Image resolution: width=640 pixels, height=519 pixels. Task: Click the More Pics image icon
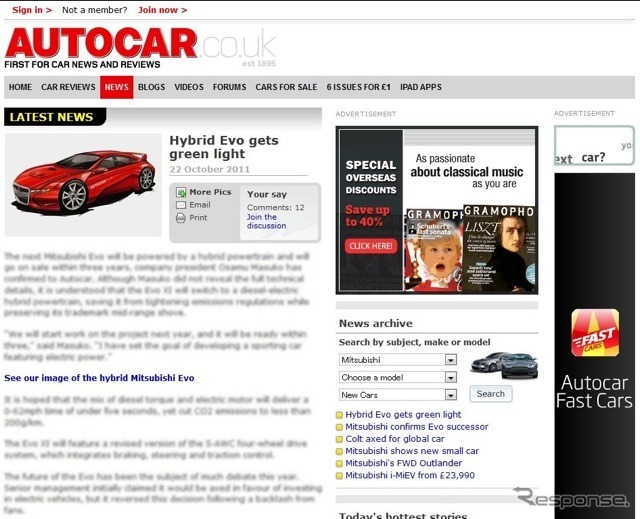(180, 192)
